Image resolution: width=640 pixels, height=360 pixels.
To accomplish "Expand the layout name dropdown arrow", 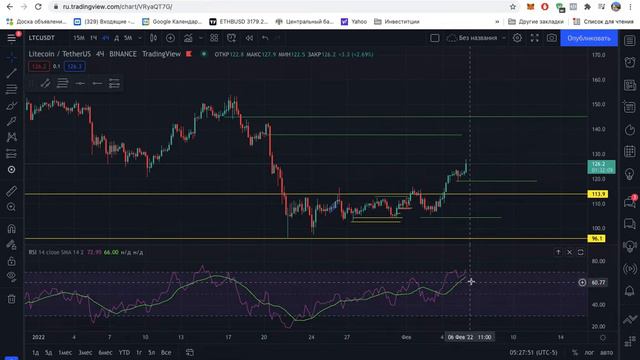I will 504,38.
